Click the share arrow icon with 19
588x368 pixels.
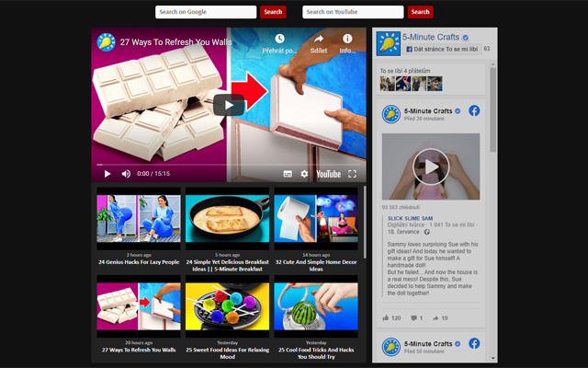pyautogui.click(x=435, y=318)
